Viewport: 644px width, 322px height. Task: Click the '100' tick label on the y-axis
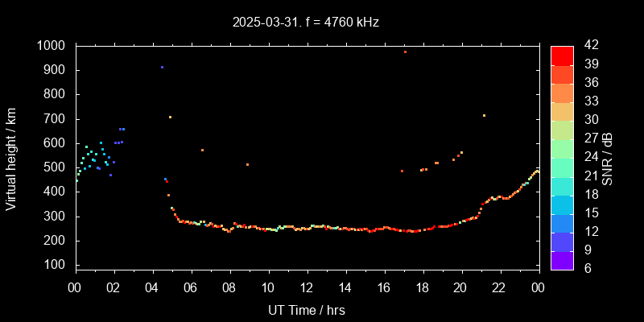point(58,265)
